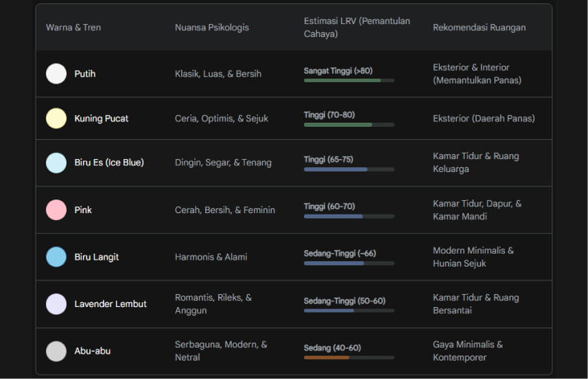
Task: Click the Warna & Tren column header
Action: tap(73, 27)
